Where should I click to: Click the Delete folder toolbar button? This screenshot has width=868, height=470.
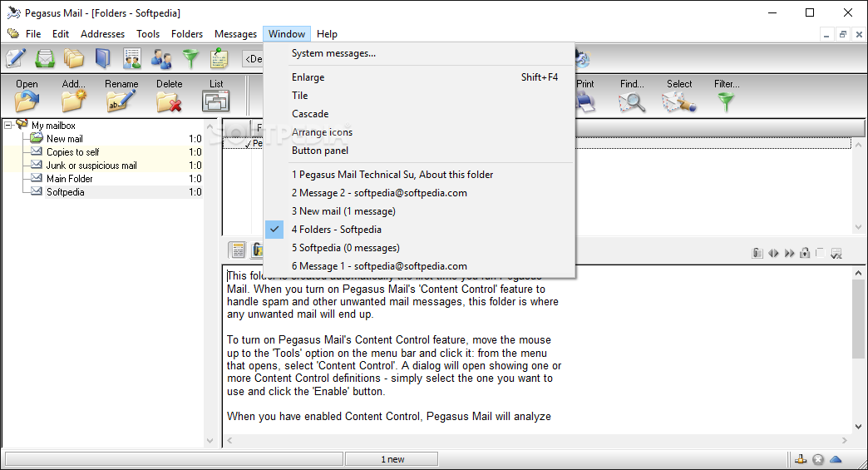point(169,95)
